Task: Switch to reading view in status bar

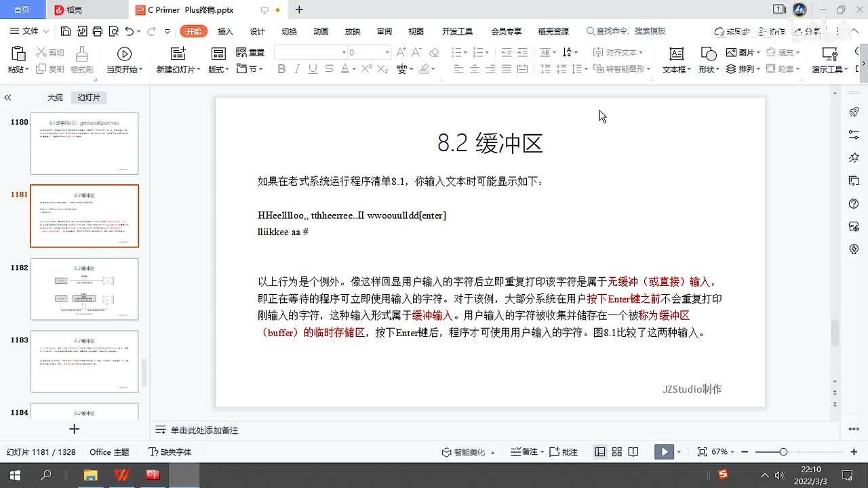Action: tap(633, 452)
